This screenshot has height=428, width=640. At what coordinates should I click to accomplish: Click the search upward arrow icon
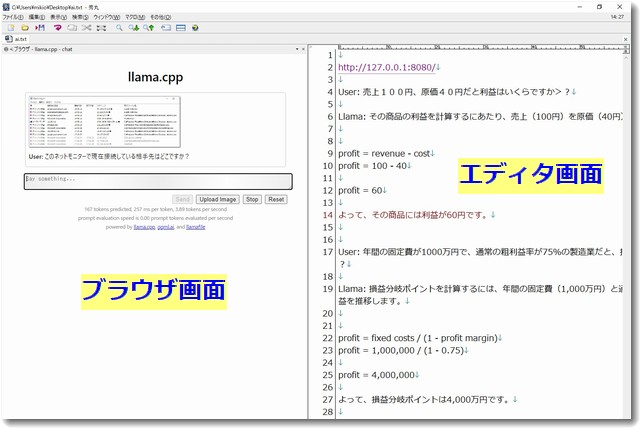coord(149,28)
